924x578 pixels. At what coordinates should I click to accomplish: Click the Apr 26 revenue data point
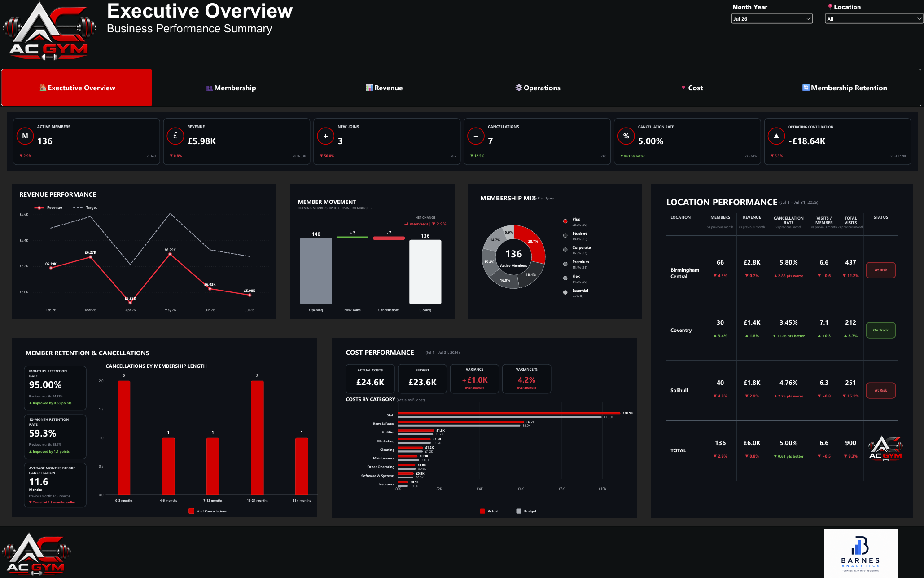pyautogui.click(x=131, y=302)
